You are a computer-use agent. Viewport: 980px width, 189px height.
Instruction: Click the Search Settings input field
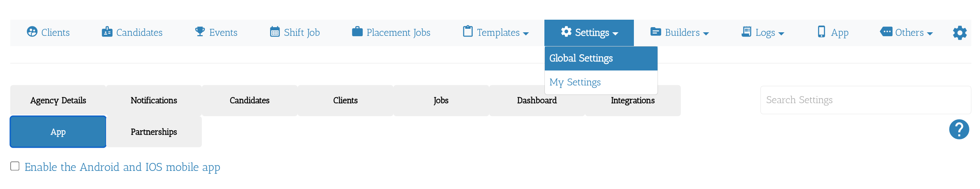pos(865,100)
